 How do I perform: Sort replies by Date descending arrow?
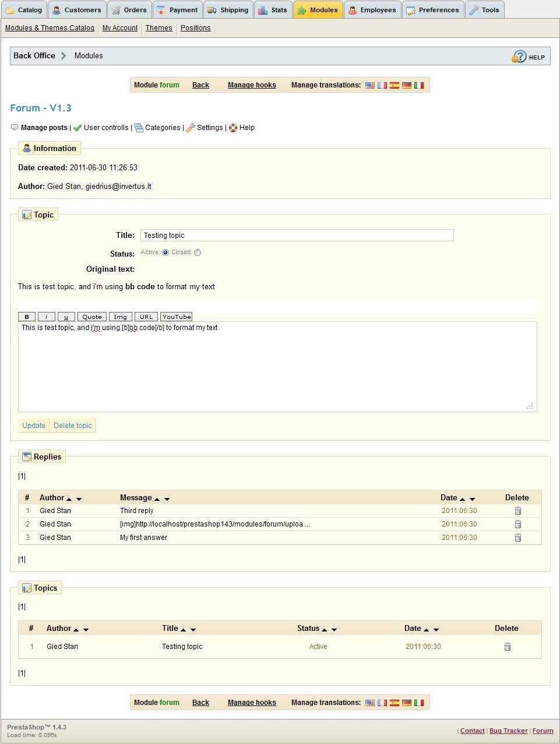point(472,499)
